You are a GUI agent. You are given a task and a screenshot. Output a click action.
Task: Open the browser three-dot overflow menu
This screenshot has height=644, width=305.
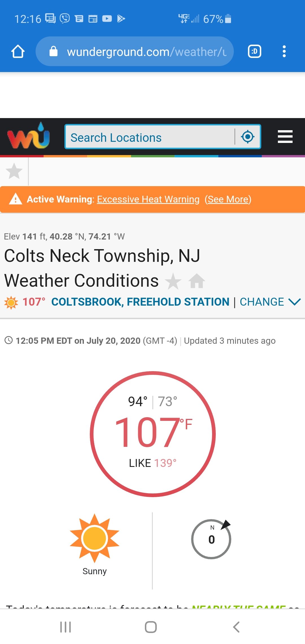(284, 51)
